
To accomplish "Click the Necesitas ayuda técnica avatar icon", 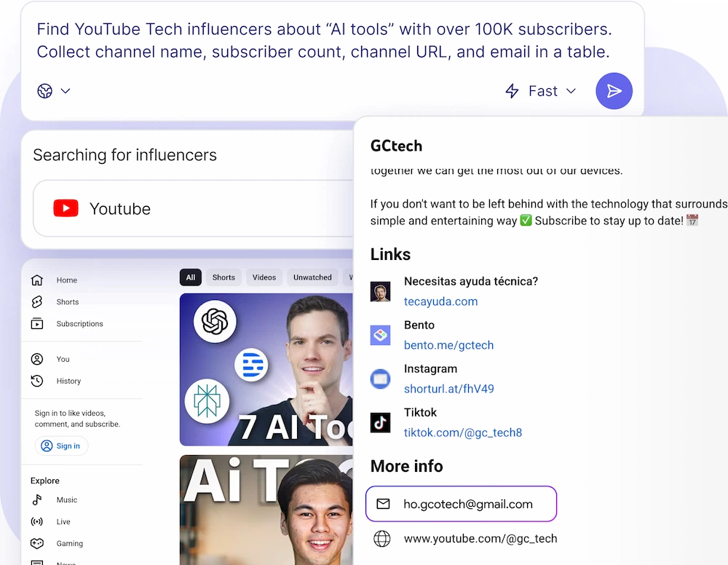I will [x=380, y=291].
